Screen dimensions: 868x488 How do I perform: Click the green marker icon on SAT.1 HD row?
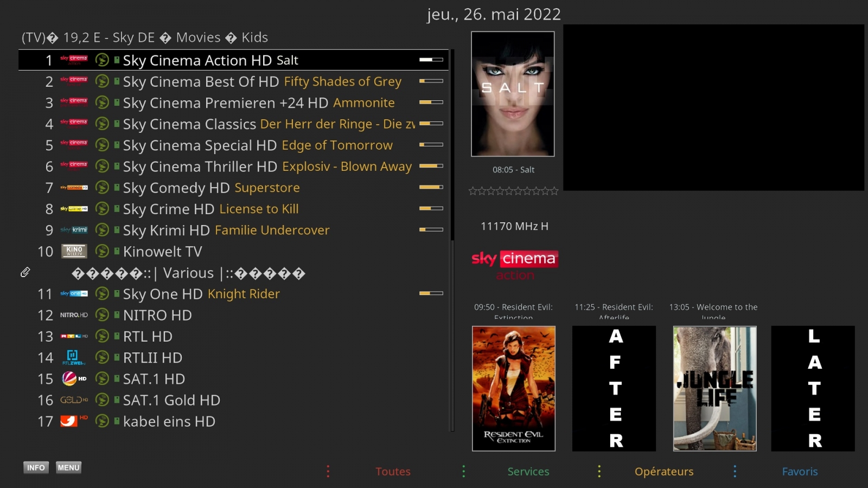pos(117,378)
